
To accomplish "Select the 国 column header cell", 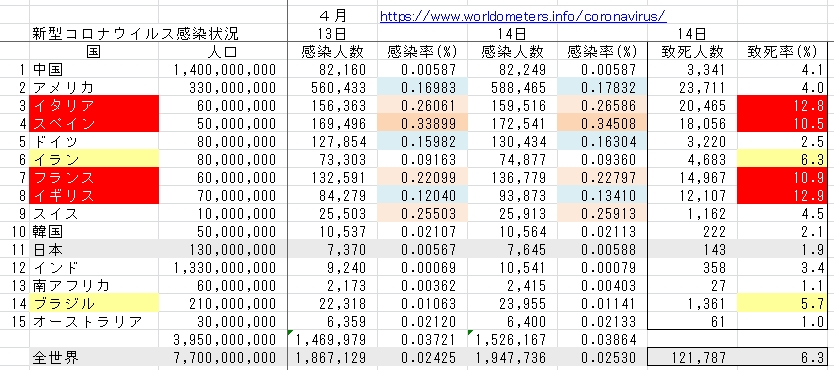I will 94,51.
